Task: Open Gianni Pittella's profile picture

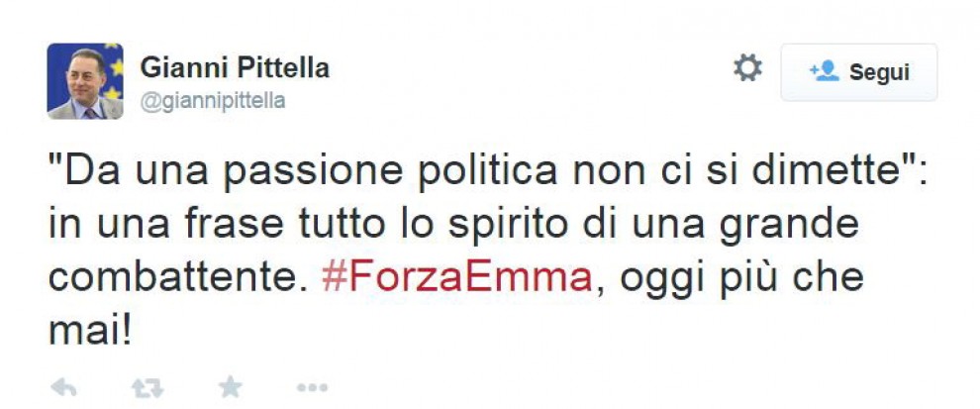Action: click(x=85, y=81)
